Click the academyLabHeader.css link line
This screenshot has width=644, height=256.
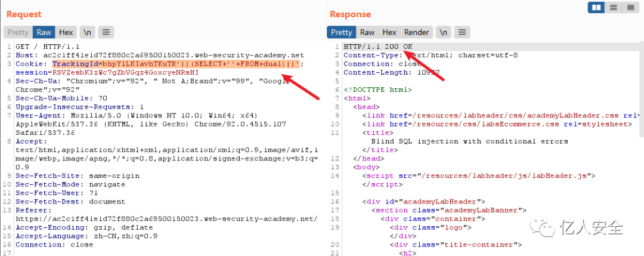[x=501, y=115]
